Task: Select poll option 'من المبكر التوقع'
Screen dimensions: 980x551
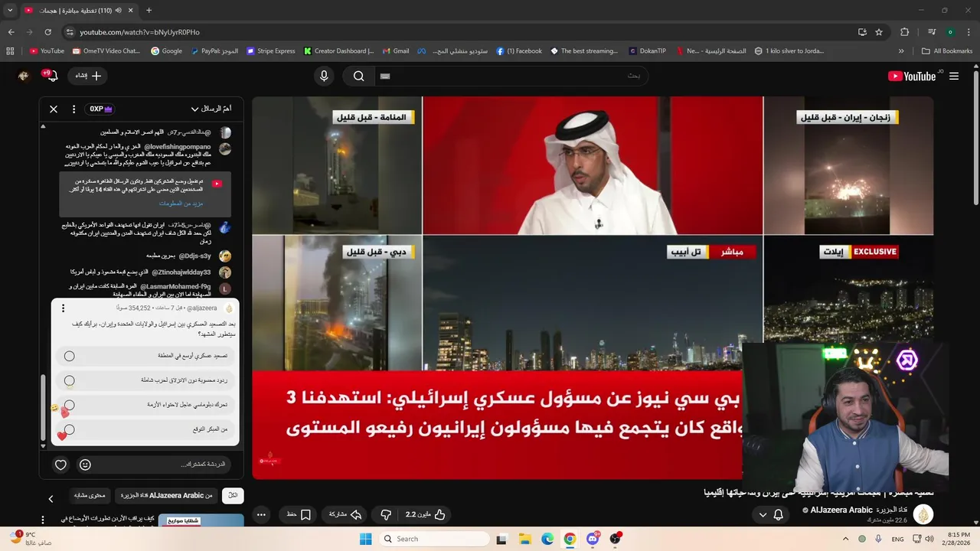Action: (x=145, y=429)
